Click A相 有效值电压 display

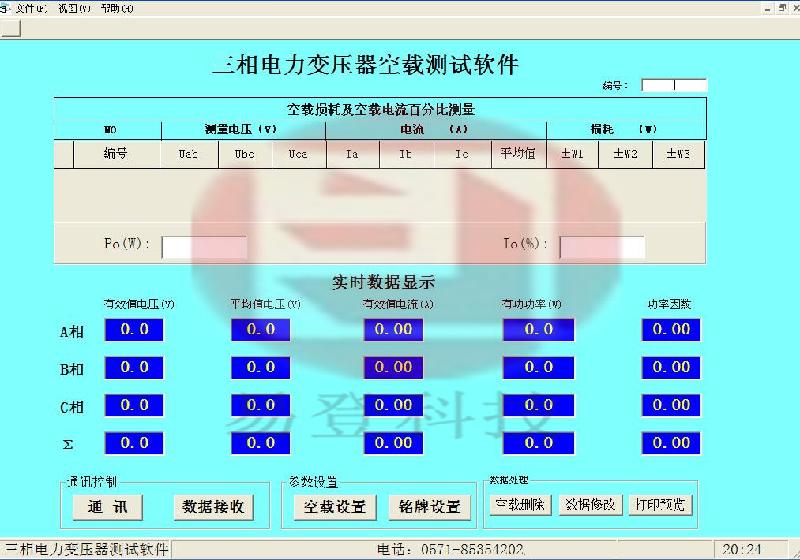coord(134,330)
